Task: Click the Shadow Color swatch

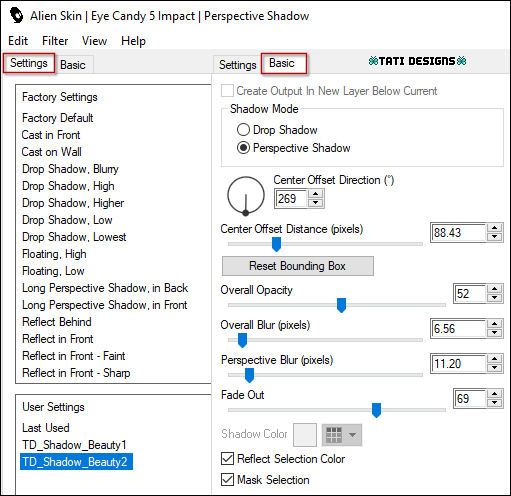Action: pos(305,435)
